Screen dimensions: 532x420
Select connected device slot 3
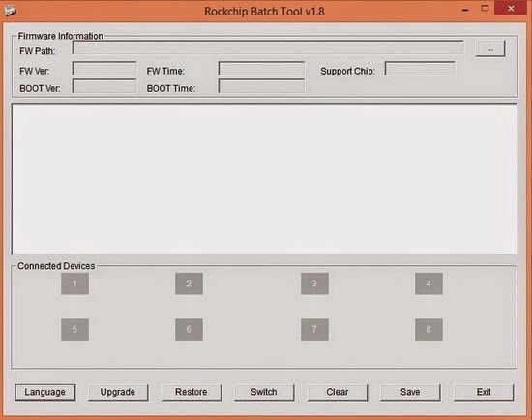click(x=314, y=284)
